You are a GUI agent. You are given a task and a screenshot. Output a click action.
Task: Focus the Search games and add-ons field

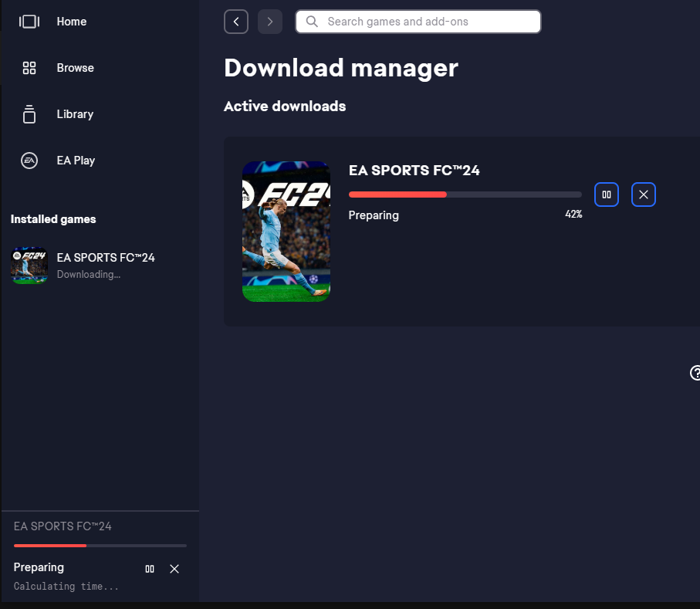(x=418, y=22)
